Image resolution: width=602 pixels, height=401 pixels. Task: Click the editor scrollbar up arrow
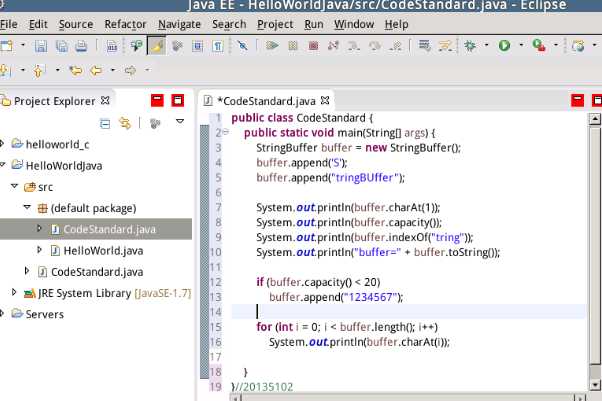point(595,119)
